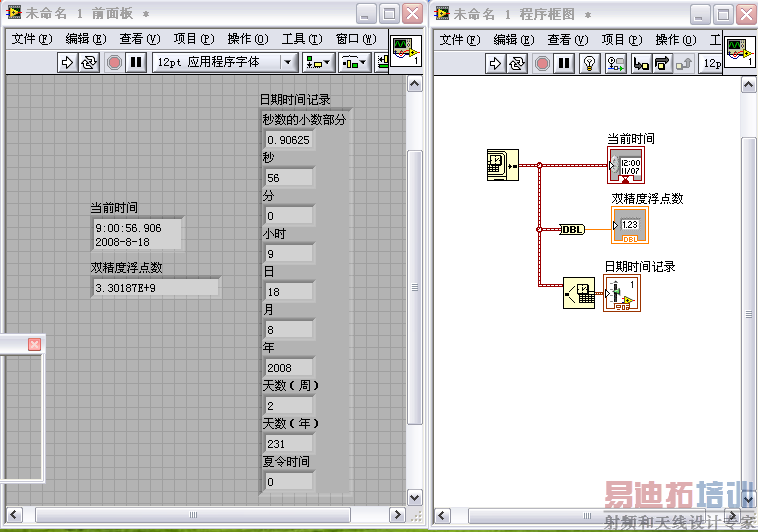Toggle Retain Wire Values button
Viewport: 758px width, 532px height.
[x=615, y=63]
